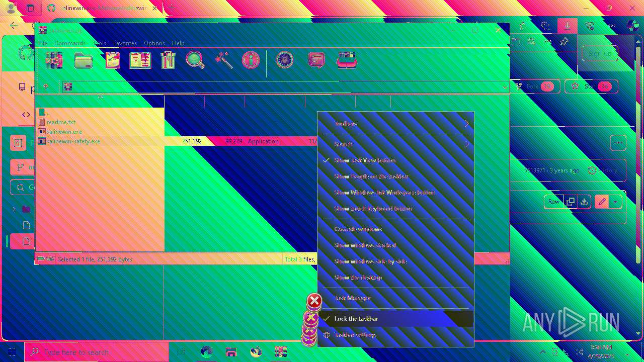The width and height of the screenshot is (644, 362).
Task: Open the edit options dropdown arrow
Action: pyautogui.click(x=615, y=202)
